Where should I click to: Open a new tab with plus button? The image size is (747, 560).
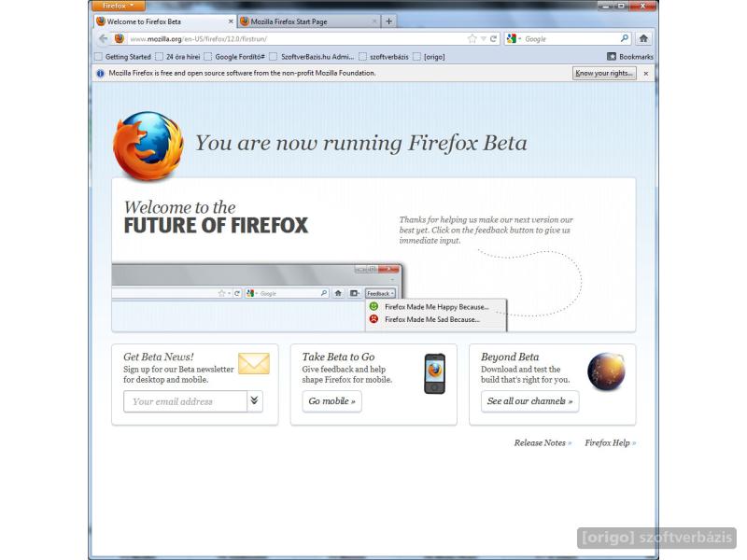click(388, 21)
